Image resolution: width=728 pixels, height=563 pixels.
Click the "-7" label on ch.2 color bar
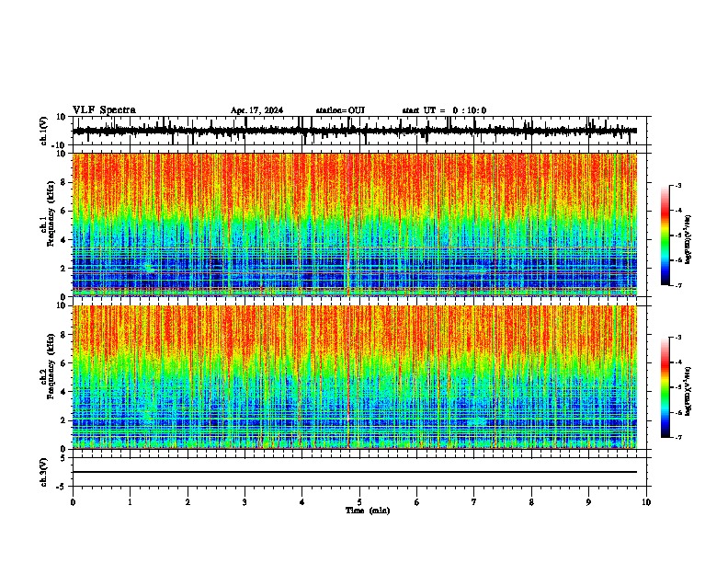pos(678,438)
